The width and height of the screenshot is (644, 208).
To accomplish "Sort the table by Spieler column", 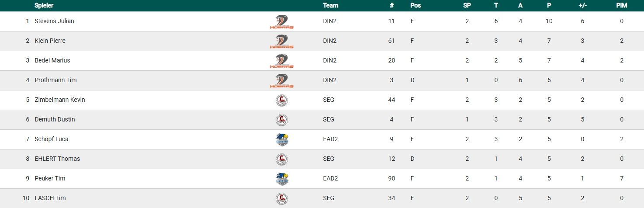I will 44,6.
